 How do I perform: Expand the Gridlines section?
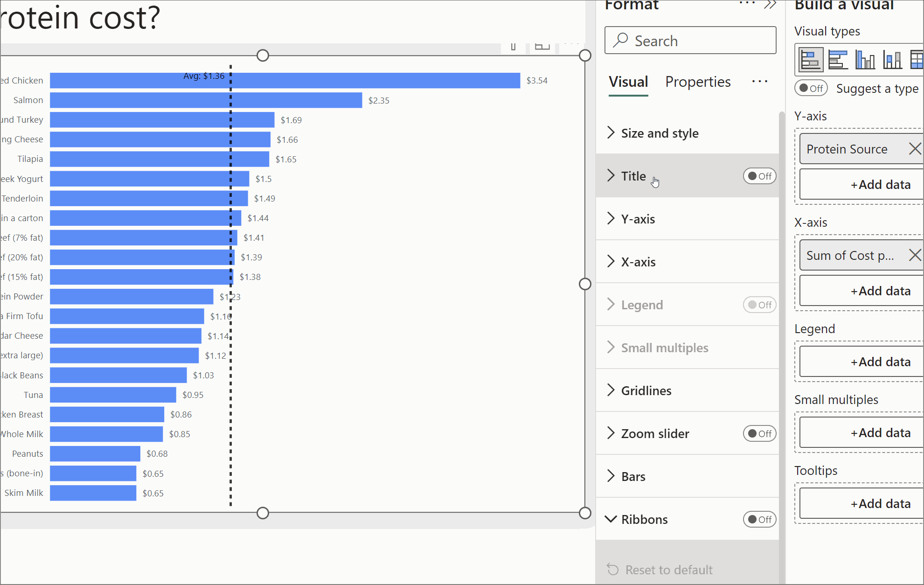(x=646, y=391)
